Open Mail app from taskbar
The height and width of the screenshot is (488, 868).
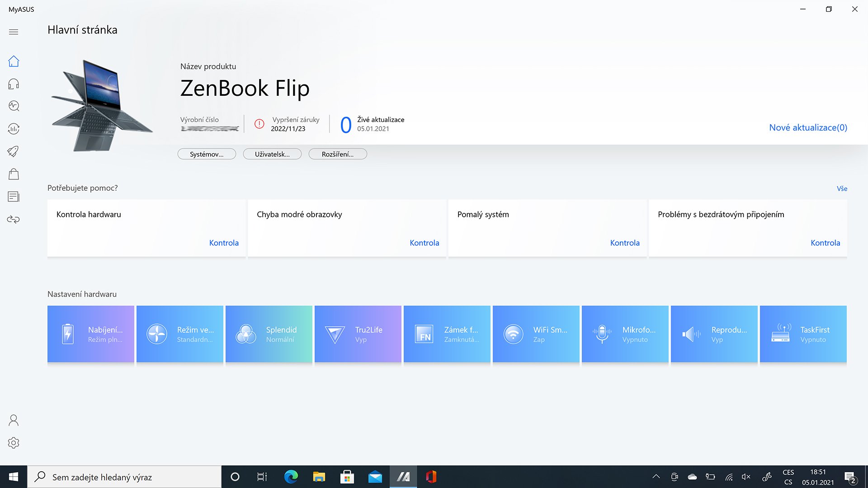(x=375, y=477)
